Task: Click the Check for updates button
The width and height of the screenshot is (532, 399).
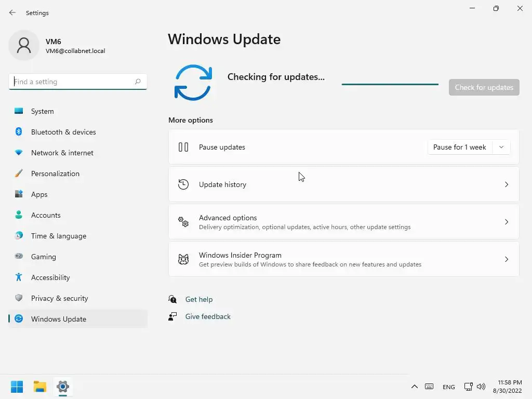Action: (484, 87)
